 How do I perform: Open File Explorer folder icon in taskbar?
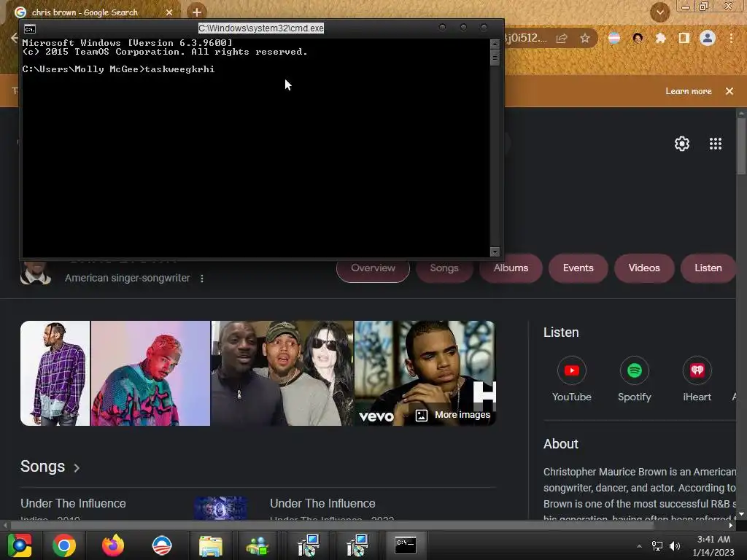(211, 545)
